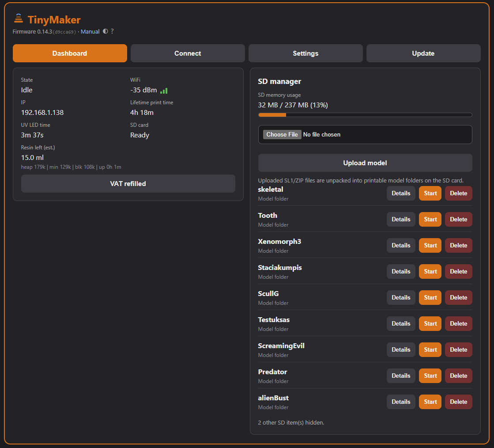This screenshot has width=494, height=448.
Task: Start the Staciakumpis print
Action: click(430, 271)
